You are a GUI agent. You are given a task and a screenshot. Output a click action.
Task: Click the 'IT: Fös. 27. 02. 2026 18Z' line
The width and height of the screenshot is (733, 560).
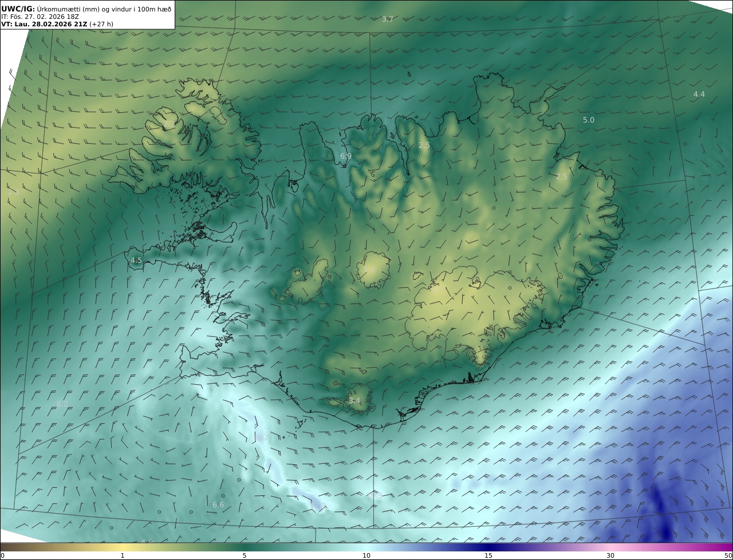pyautogui.click(x=40, y=17)
